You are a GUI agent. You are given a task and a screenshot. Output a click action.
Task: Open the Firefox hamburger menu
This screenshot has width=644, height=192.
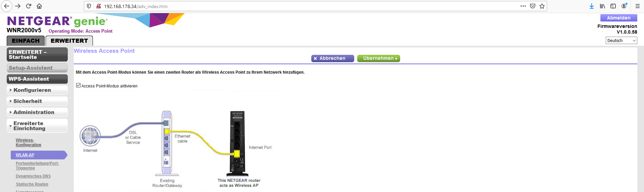[x=637, y=6]
